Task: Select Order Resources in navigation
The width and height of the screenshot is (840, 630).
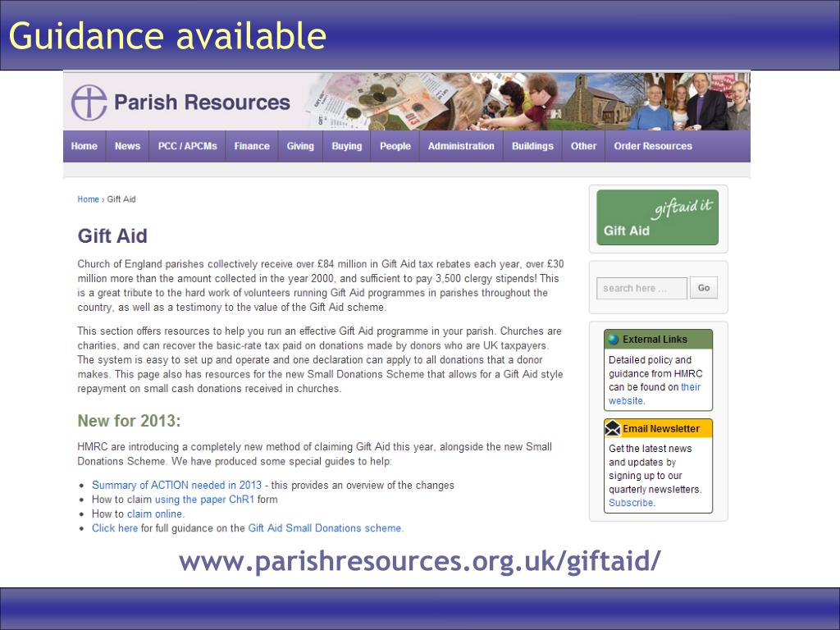Action: [x=653, y=146]
